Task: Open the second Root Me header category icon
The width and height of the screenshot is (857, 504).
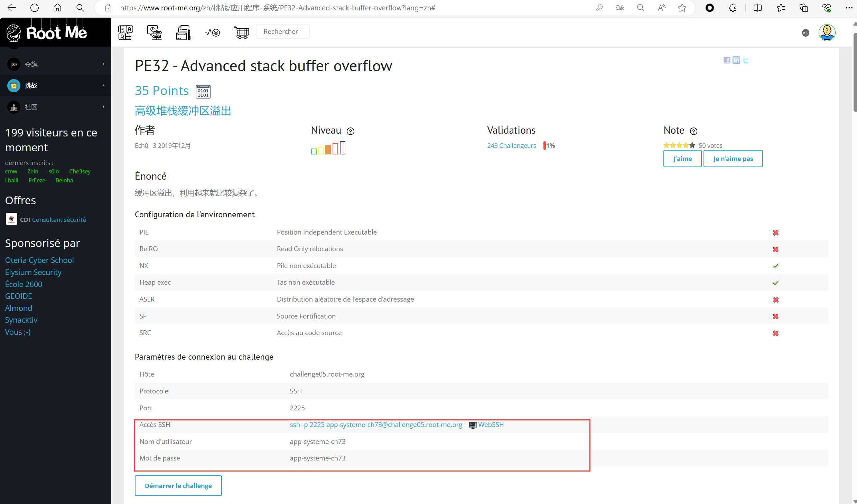Action: tap(155, 32)
